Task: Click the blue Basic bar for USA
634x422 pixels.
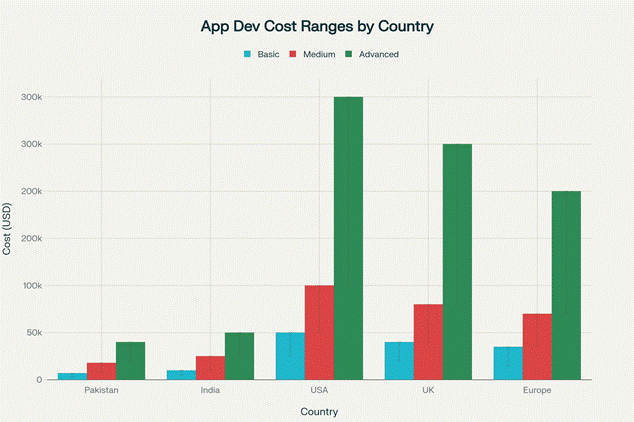Action: click(290, 356)
